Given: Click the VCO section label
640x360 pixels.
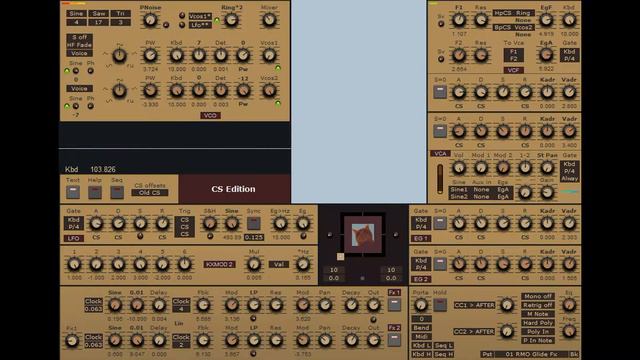Looking at the screenshot, I should pyautogui.click(x=210, y=116).
